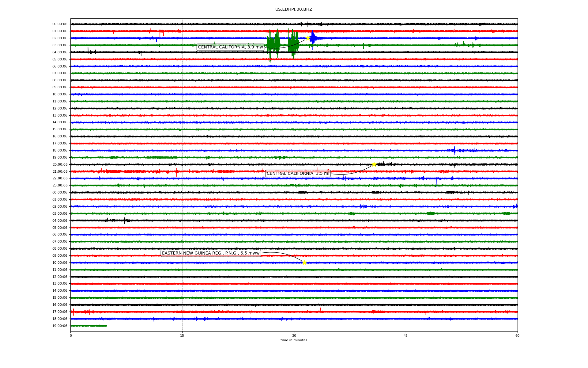Click the large green earthquake waveform burst
588x368 pixels.
point(273,44)
